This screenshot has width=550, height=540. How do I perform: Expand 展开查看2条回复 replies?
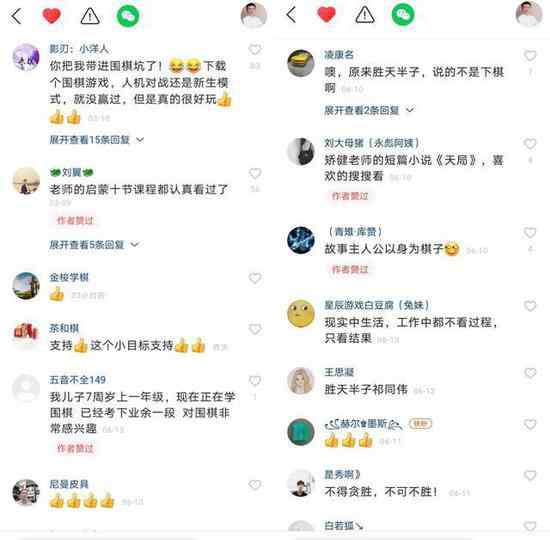pyautogui.click(x=369, y=111)
